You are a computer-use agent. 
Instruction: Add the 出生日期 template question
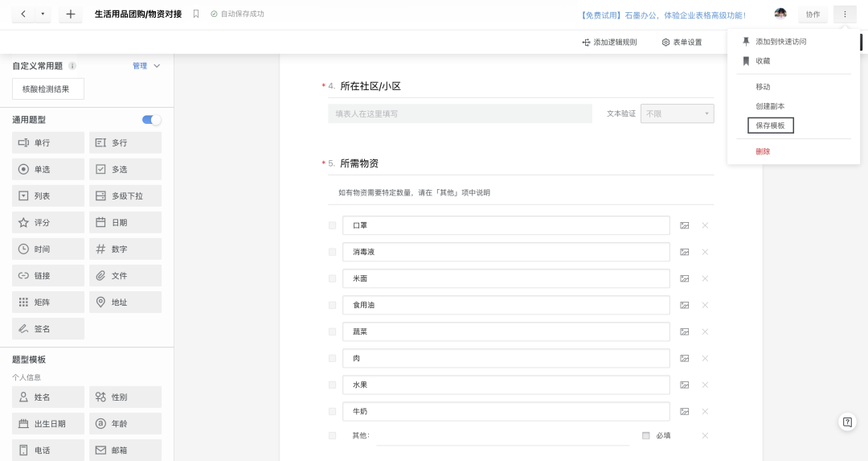pyautogui.click(x=48, y=423)
